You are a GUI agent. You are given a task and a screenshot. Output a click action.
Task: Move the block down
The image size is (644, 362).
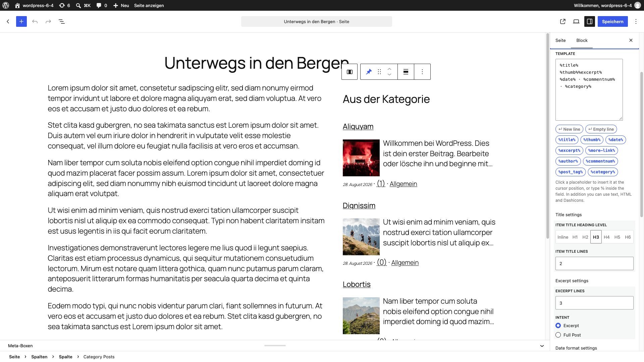click(389, 75)
